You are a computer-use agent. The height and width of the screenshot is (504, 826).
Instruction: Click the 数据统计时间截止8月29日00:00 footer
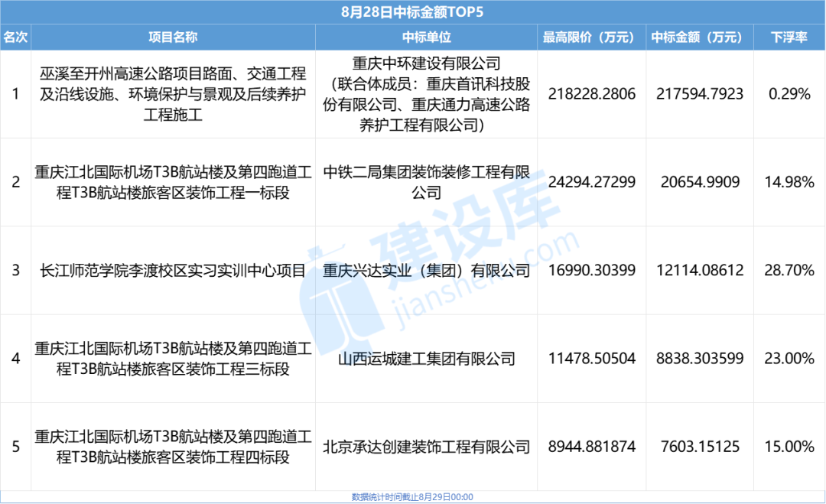[413, 496]
